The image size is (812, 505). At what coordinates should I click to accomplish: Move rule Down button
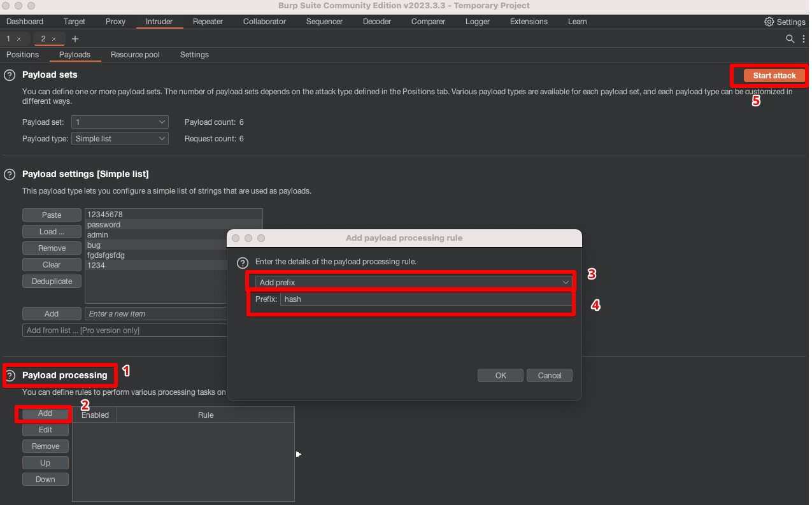coord(45,480)
